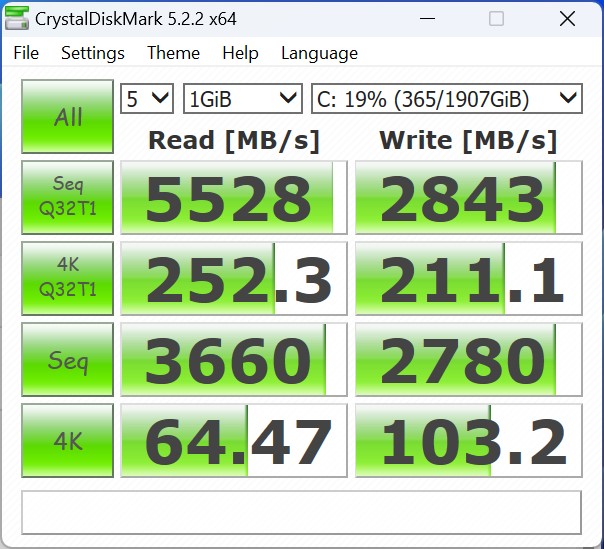Open the Language menu
Viewport: 604px width, 549px height.
click(319, 54)
